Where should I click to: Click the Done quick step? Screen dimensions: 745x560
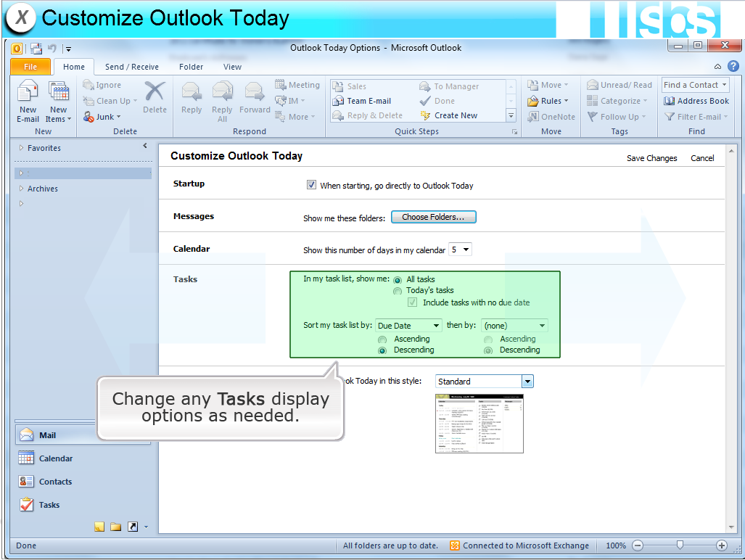[x=437, y=101]
